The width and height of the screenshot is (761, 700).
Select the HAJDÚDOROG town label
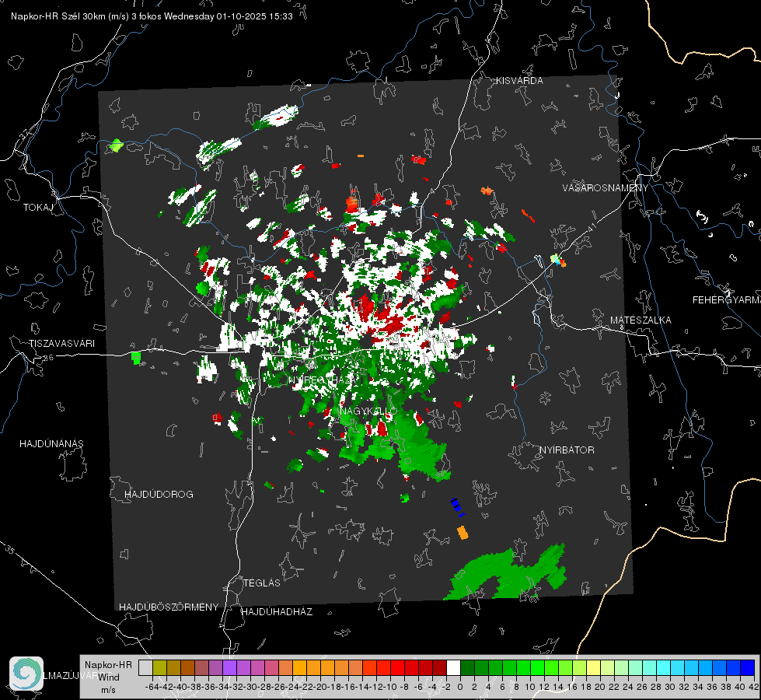(x=159, y=495)
